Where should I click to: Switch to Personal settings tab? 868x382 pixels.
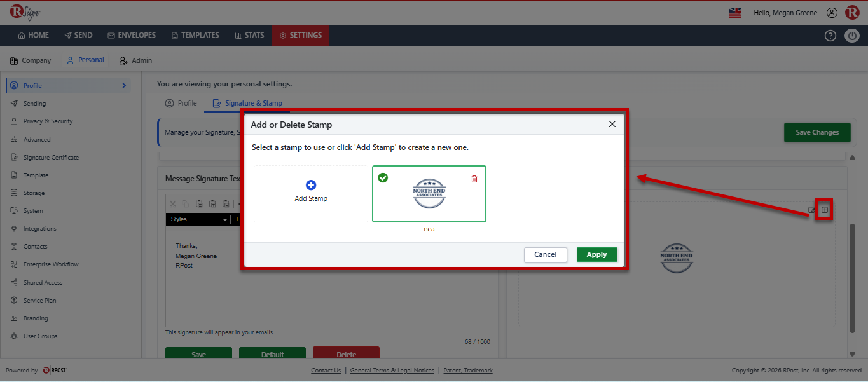[85, 60]
